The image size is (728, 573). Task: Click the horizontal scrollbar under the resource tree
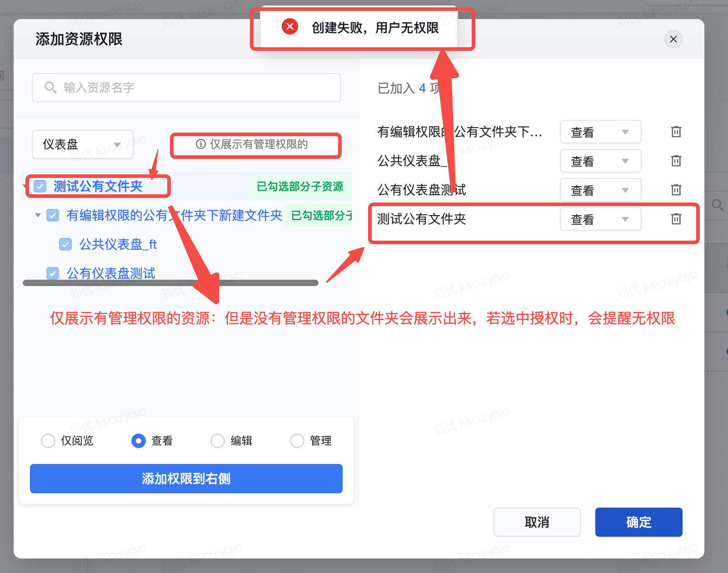[170, 283]
